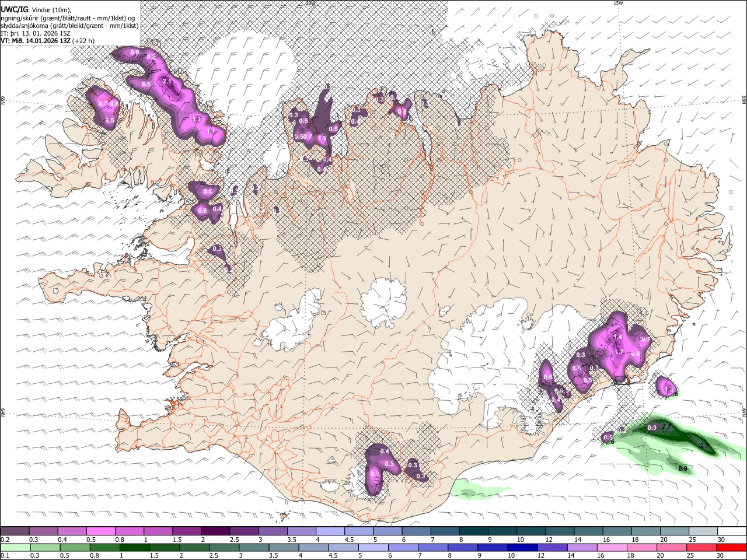747x560 pixels.
Task: Click the dark teal swatch labeled 8, upper scale
Action: pos(473,531)
